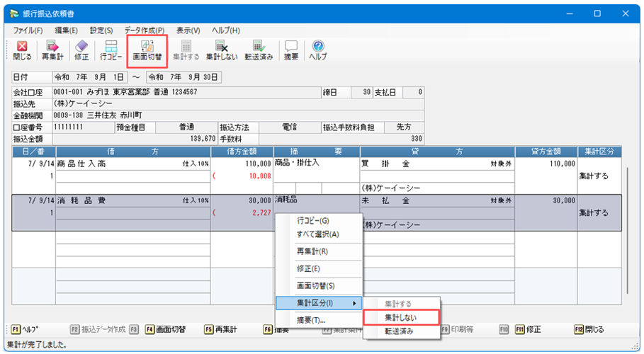Expand the 集計区分(I) submenu
This screenshot has width=644, height=354.
[x=318, y=303]
